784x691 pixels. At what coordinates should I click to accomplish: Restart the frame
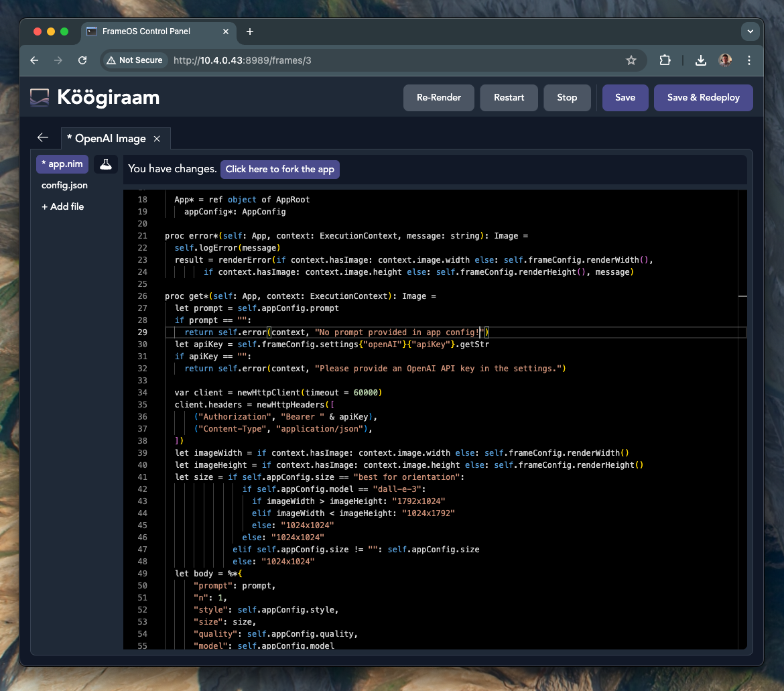point(509,98)
